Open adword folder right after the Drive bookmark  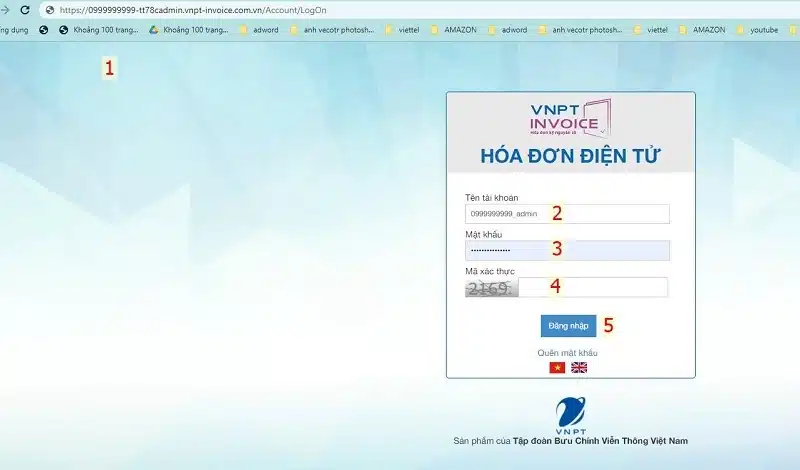pos(259,30)
